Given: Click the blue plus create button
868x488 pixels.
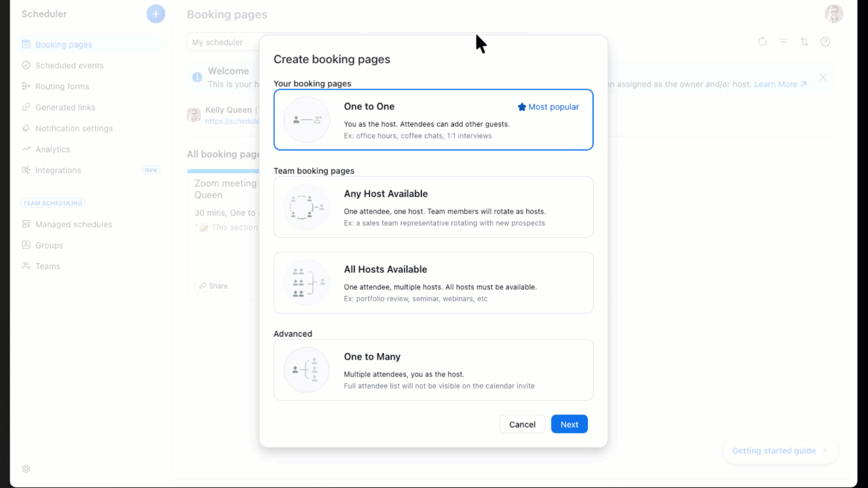Looking at the screenshot, I should 156,14.
